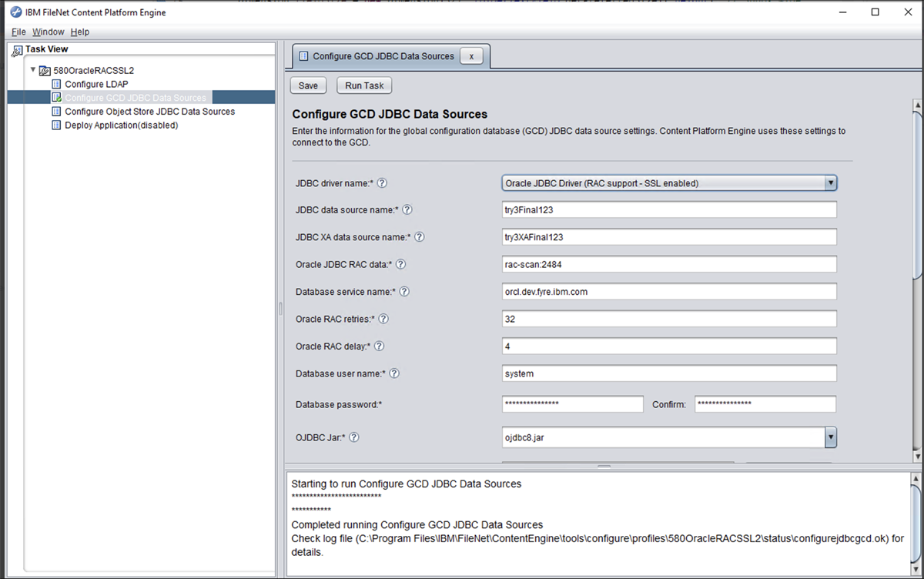
Task: Click help icon next to JDBC driver name
Action: [x=382, y=183]
